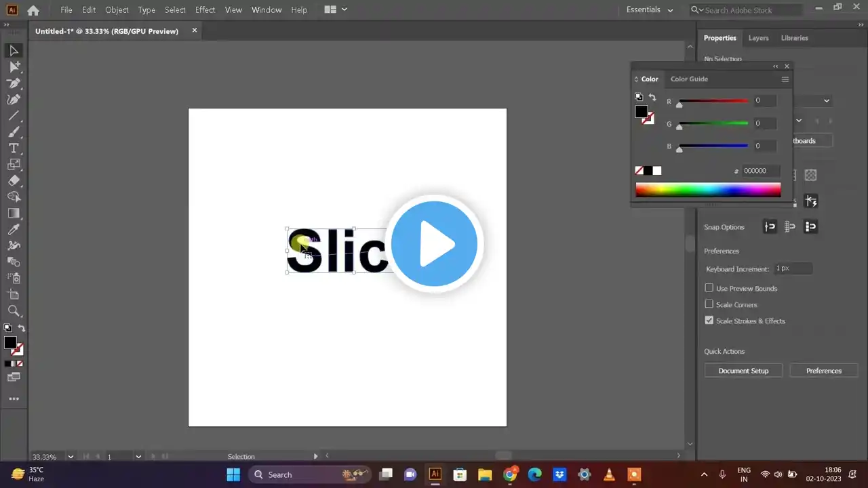Click the Keyboard Increment field
The image size is (868, 488).
click(793, 268)
